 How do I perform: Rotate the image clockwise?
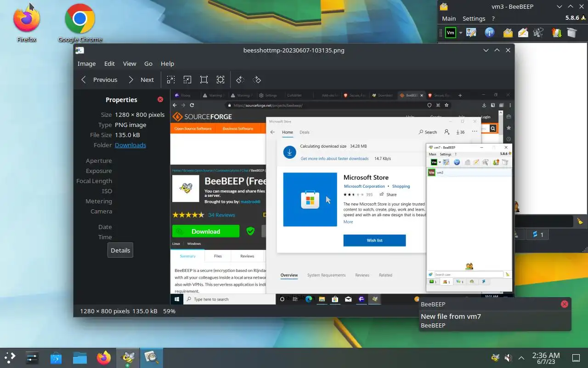(257, 80)
